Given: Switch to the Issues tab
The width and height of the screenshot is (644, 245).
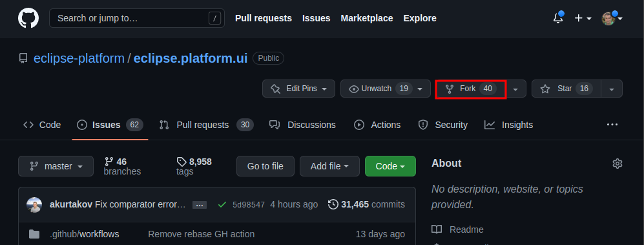Looking at the screenshot, I should tap(110, 125).
